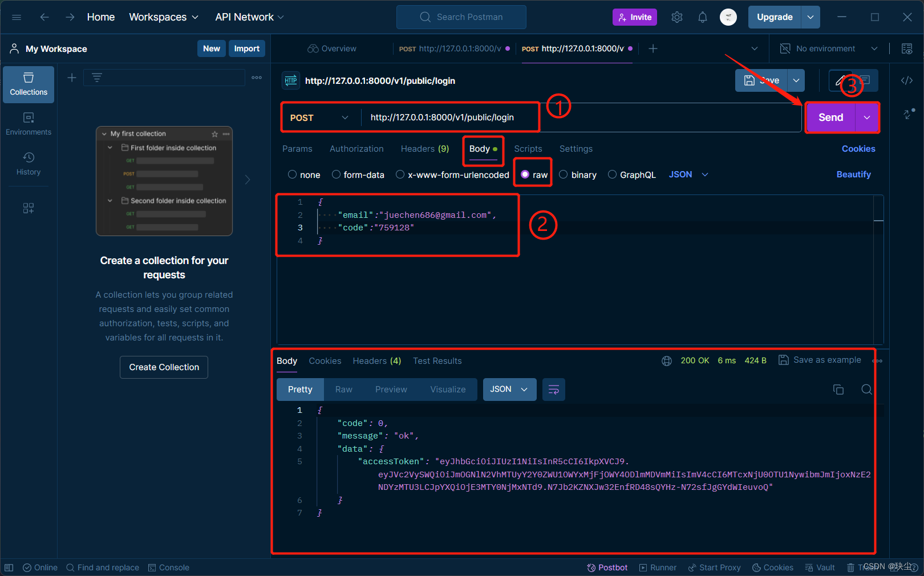Open the Overview tab

tap(332, 48)
